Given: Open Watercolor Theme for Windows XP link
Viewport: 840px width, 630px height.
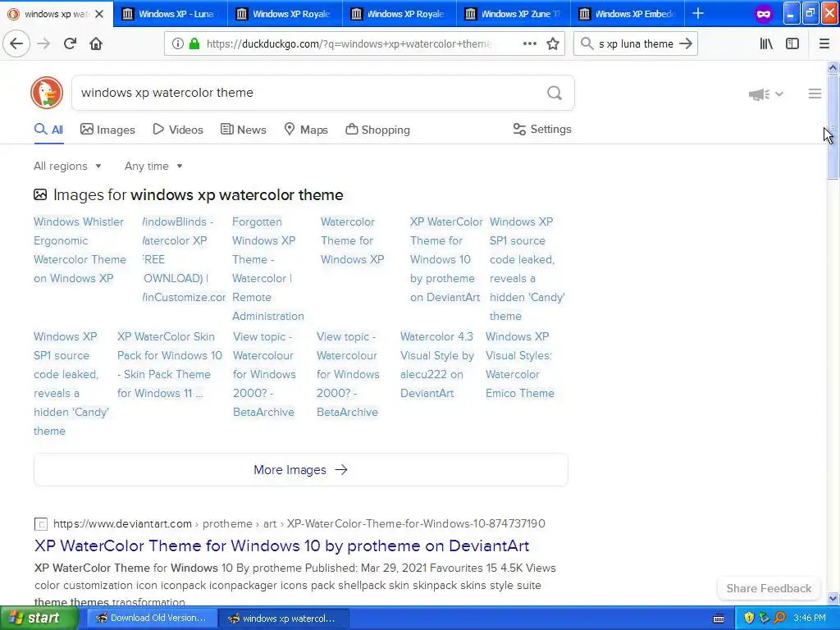Looking at the screenshot, I should pos(353,240).
